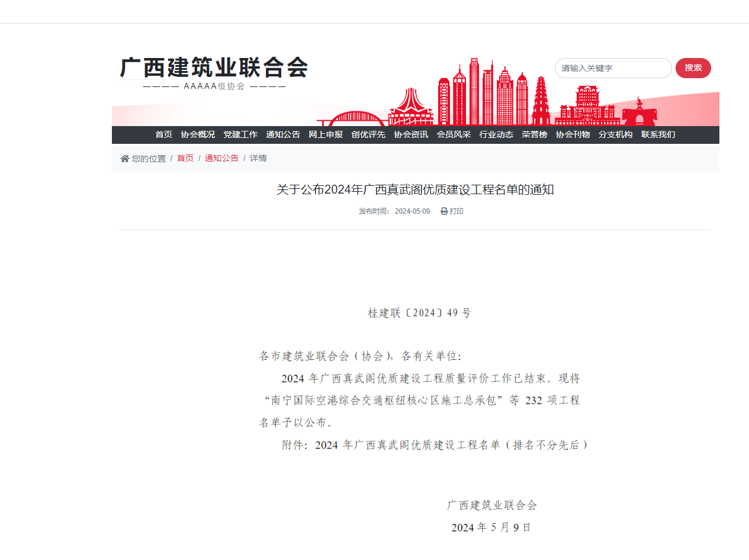
Task: Click the document number 桂建联〔2024〕49号
Action: point(419,313)
